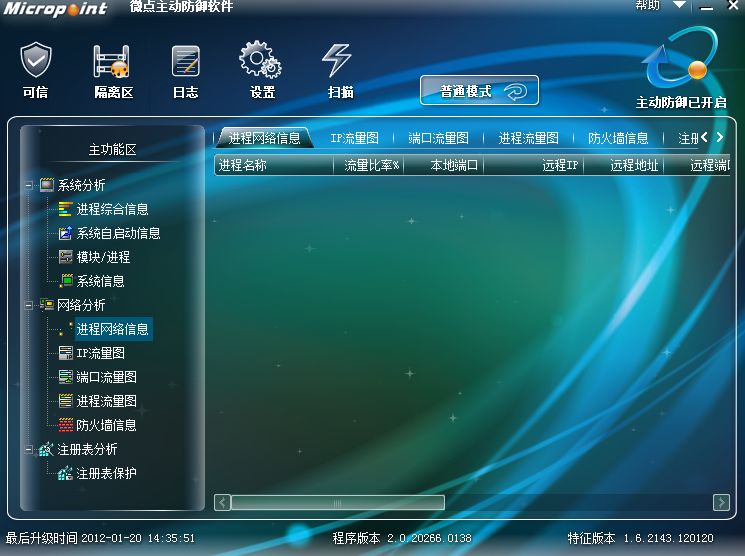This screenshot has height=556, width=745.
Task: Sort by the 本地端口 column header
Action: pyautogui.click(x=444, y=165)
